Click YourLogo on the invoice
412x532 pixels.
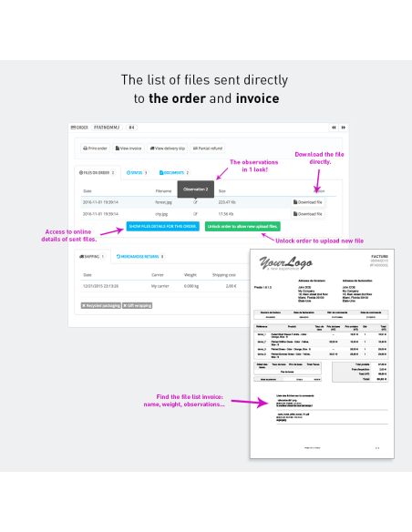tap(286, 263)
